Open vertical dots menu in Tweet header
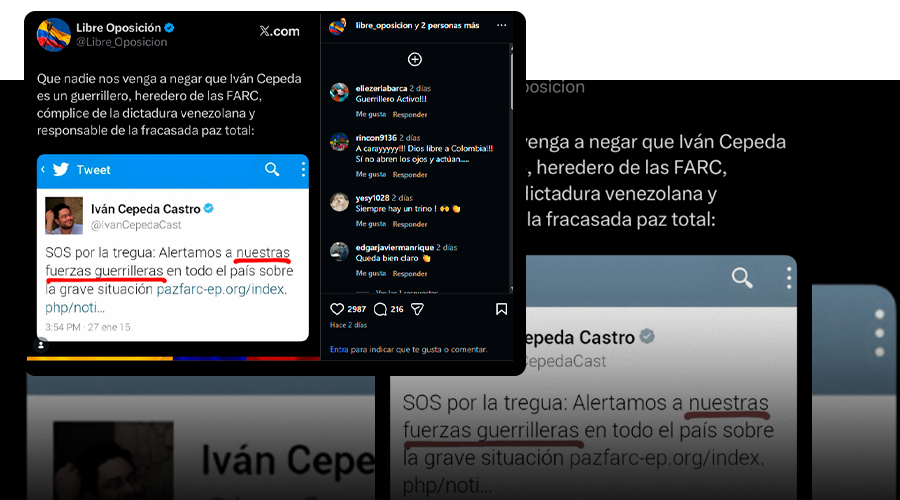 303,169
